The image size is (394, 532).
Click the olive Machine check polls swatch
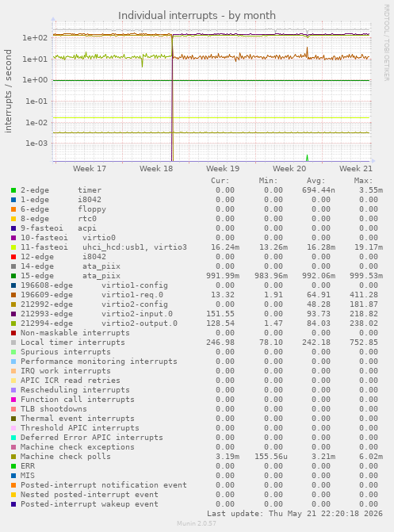[13, 457]
